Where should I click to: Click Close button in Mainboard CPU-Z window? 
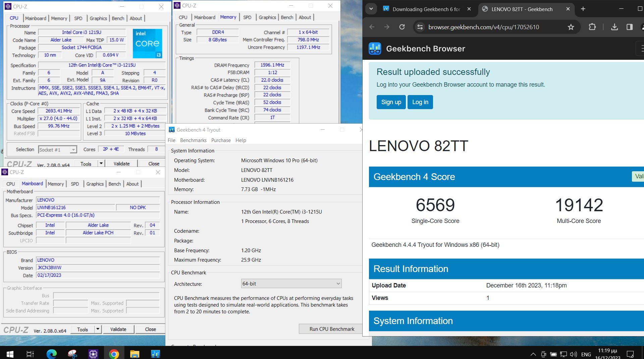click(x=150, y=329)
